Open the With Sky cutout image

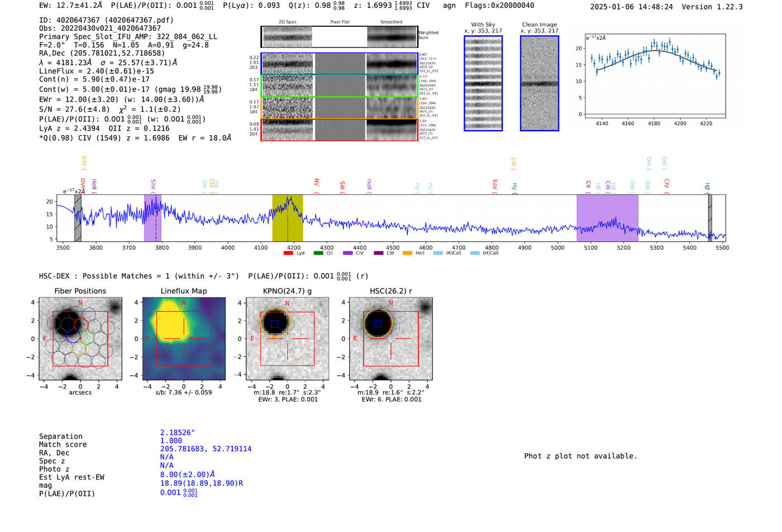[483, 83]
